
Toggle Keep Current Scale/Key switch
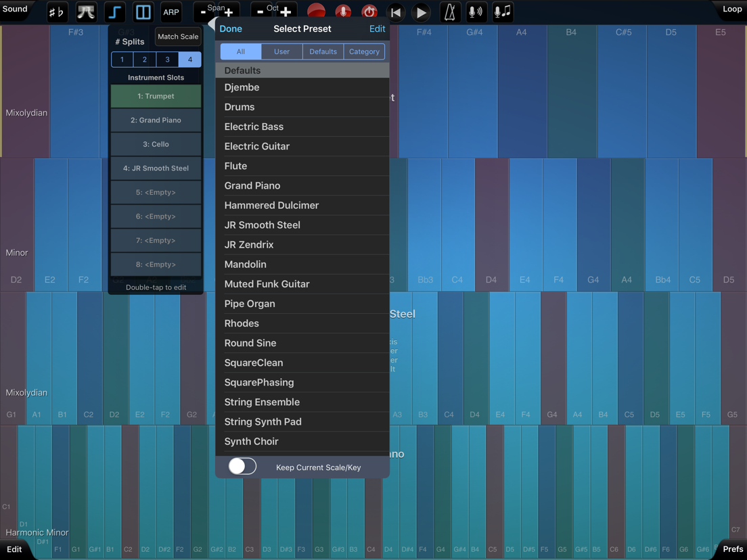[x=242, y=467]
